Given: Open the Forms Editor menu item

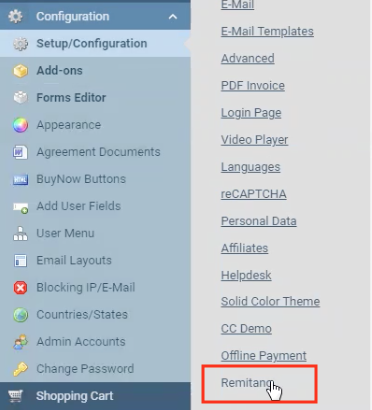Looking at the screenshot, I should (x=71, y=98).
